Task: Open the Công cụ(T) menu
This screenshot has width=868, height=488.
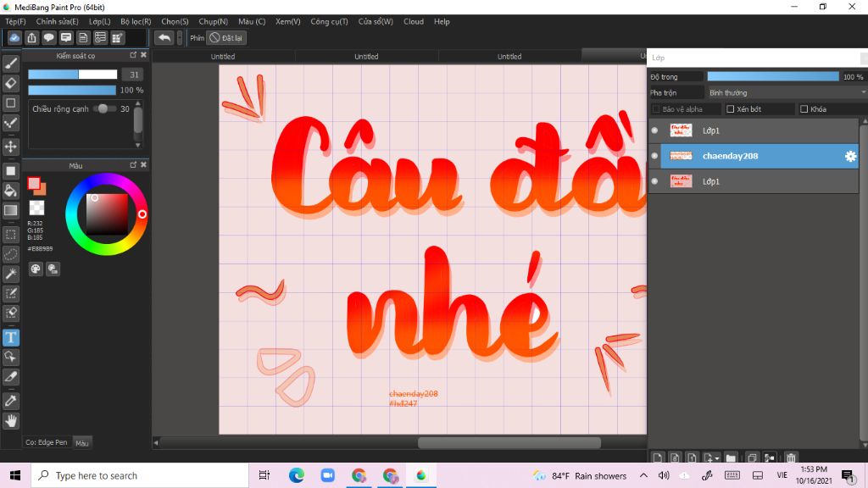Action: [329, 21]
